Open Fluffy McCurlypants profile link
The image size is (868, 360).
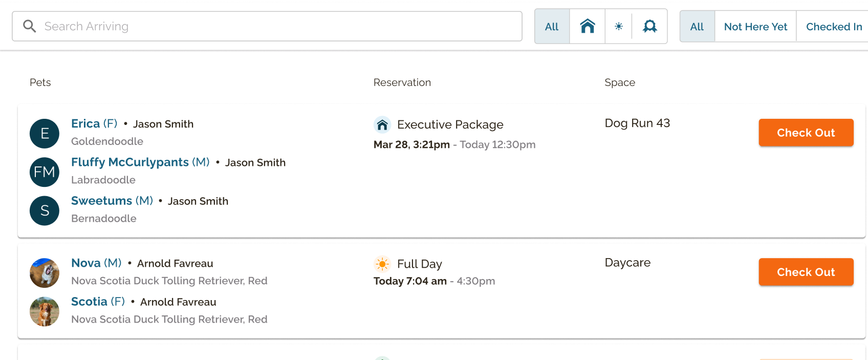130,162
